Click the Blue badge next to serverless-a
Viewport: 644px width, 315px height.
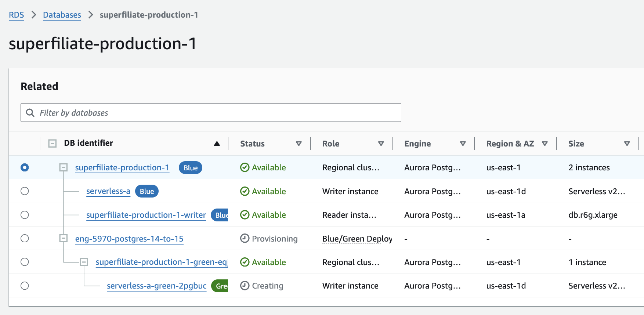tap(147, 191)
